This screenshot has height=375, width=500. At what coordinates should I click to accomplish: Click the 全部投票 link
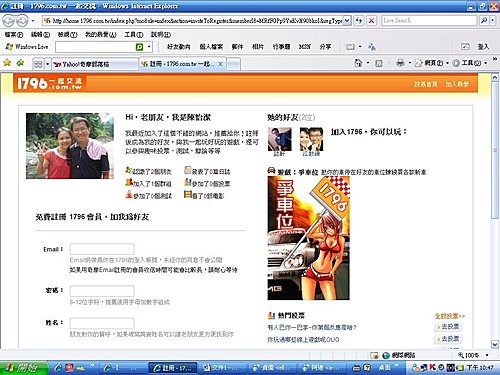coord(449,316)
